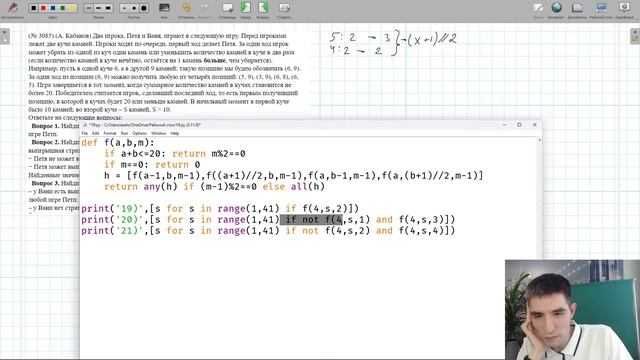
Task: Select the medium eraser size
Action: click(x=134, y=8)
